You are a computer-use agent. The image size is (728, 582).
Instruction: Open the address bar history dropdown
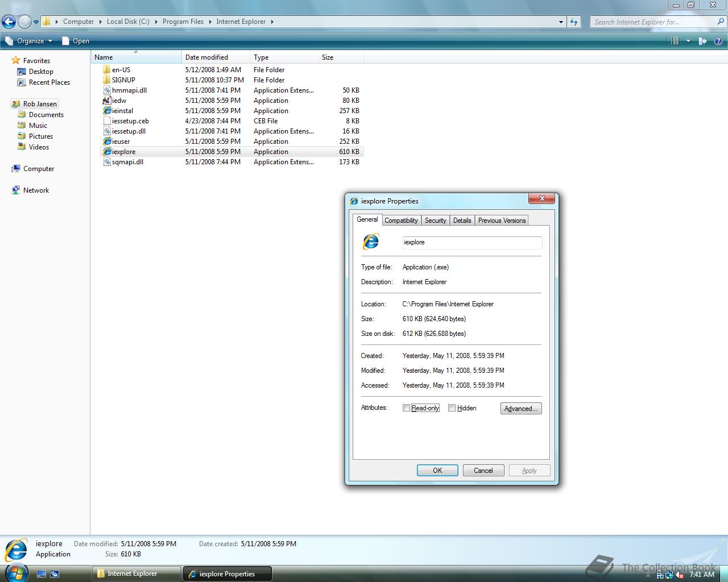(x=561, y=22)
